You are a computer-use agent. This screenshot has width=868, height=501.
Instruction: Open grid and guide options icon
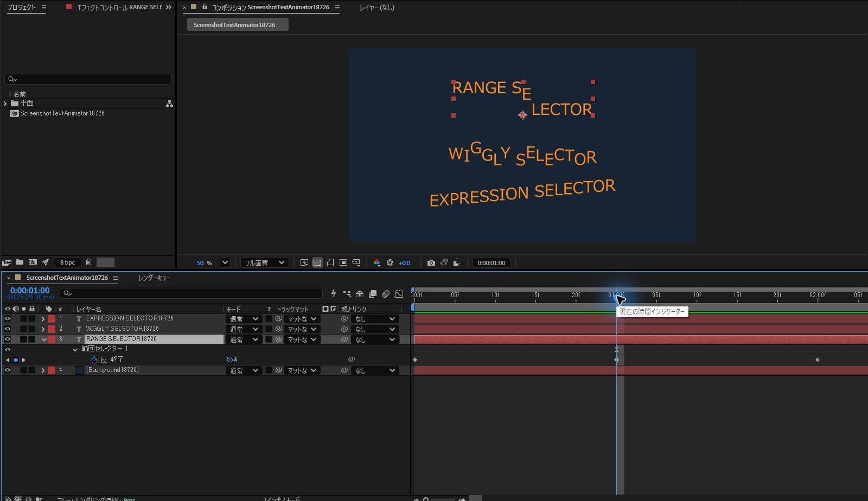[x=356, y=262]
